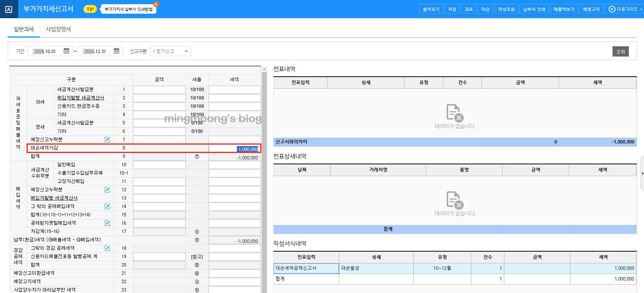Image resolution: width=644 pixels, height=293 pixels.
Task: Click the 세금계산서발급분 row 1 금액 field
Action: click(159, 90)
